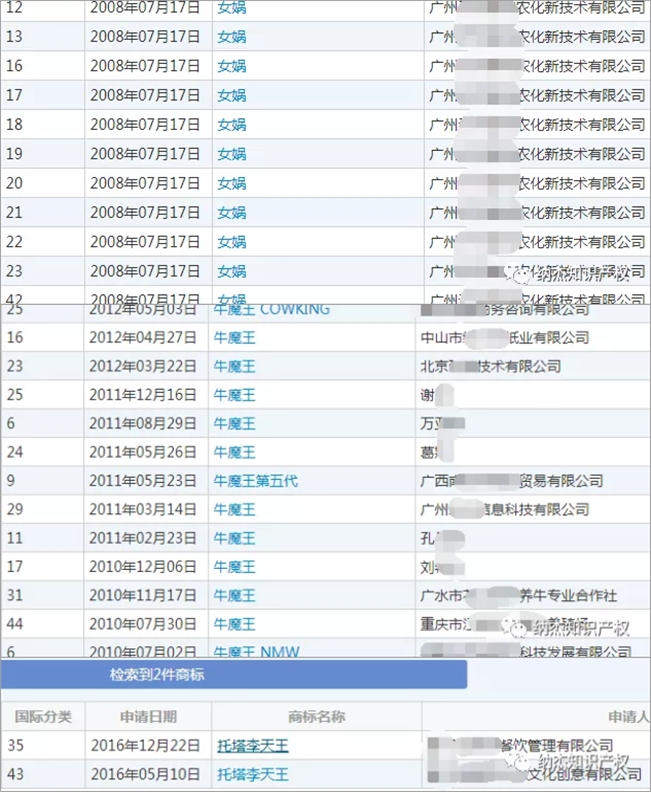Click applicant 中山市…纸业有限公司 cell

tap(505, 337)
